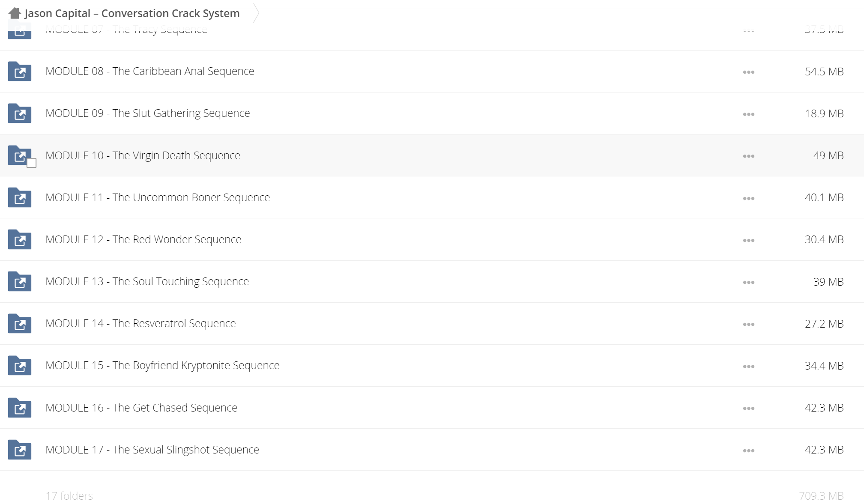The image size is (864, 504).
Task: Open three-dot menu for MODULE 12
Action: [748, 240]
